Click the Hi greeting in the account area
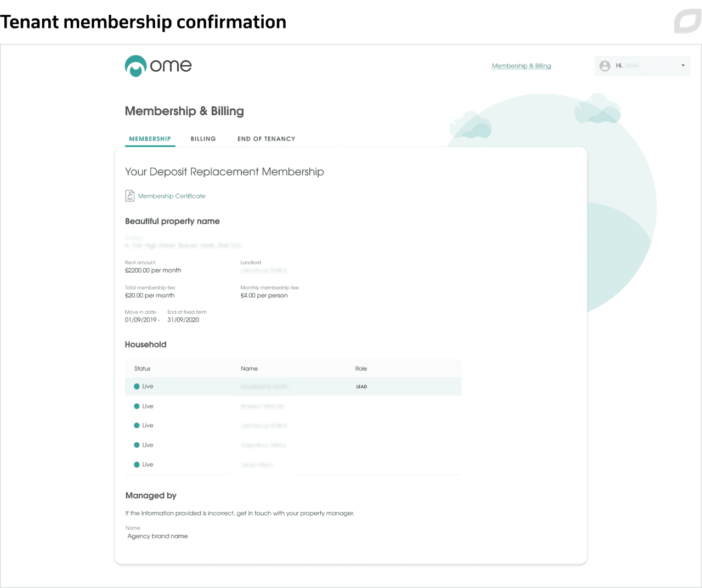The height and width of the screenshot is (588, 702). (620, 65)
